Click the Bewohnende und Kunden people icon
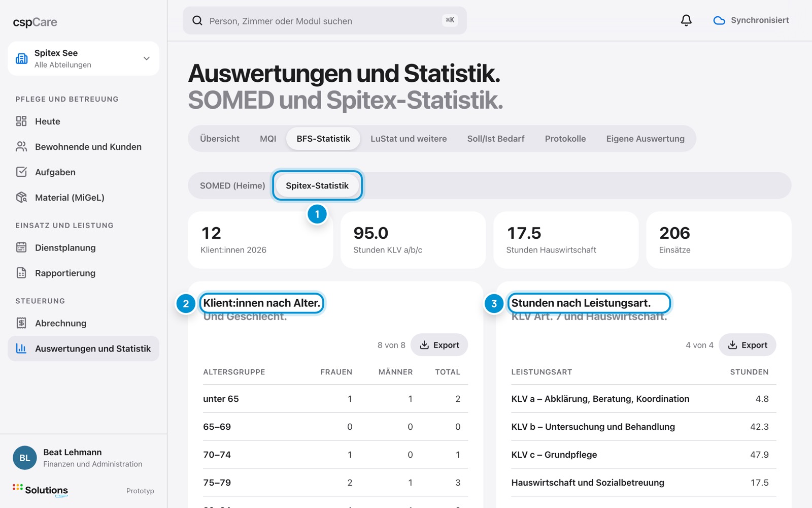Image resolution: width=812 pixels, height=508 pixels. coord(21,146)
